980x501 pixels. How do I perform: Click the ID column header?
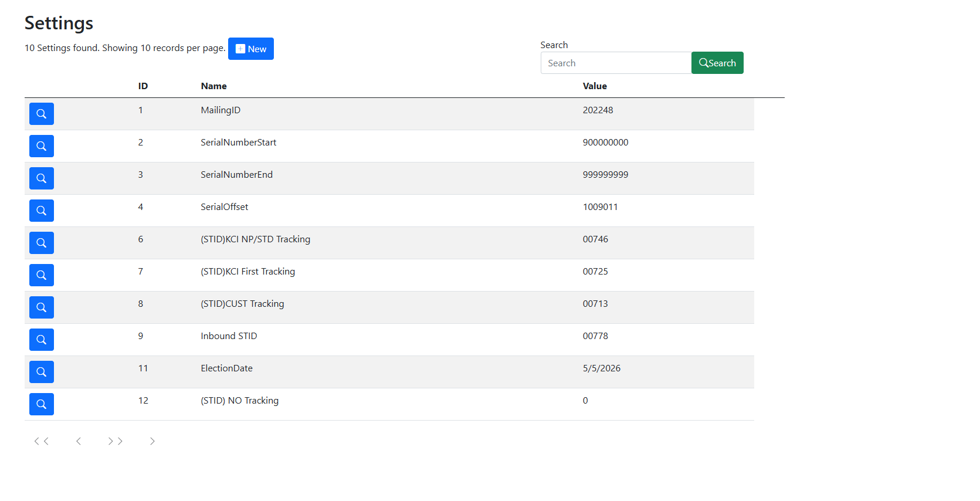pyautogui.click(x=143, y=86)
